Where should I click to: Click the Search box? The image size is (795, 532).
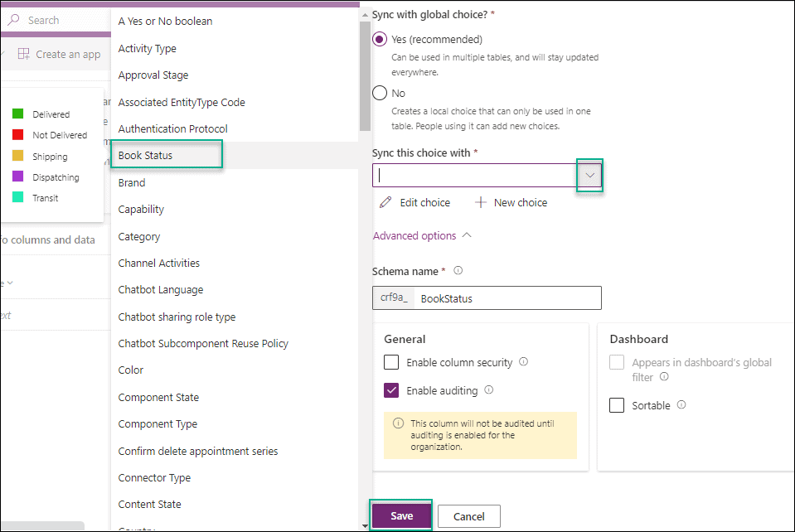click(x=56, y=20)
